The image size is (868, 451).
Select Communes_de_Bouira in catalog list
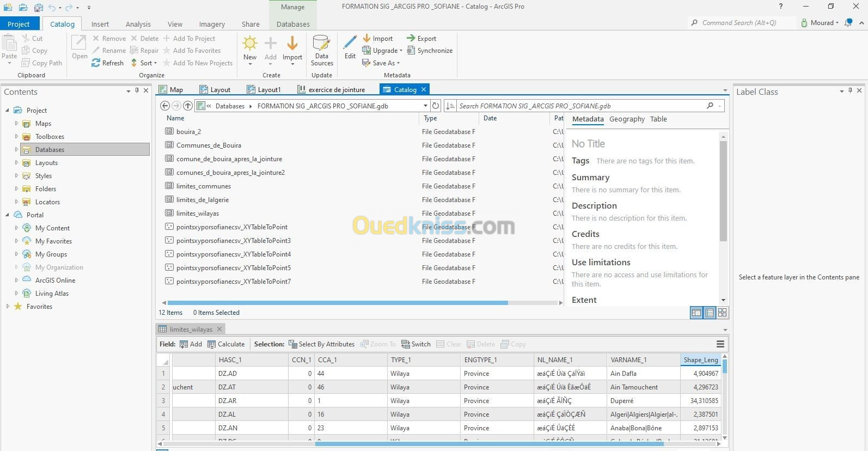pyautogui.click(x=209, y=145)
